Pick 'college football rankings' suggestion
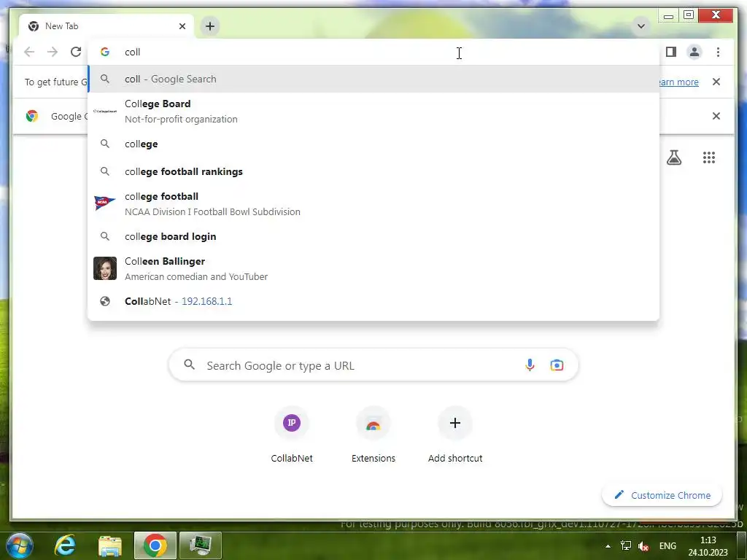The width and height of the screenshot is (747, 560). tap(374, 171)
